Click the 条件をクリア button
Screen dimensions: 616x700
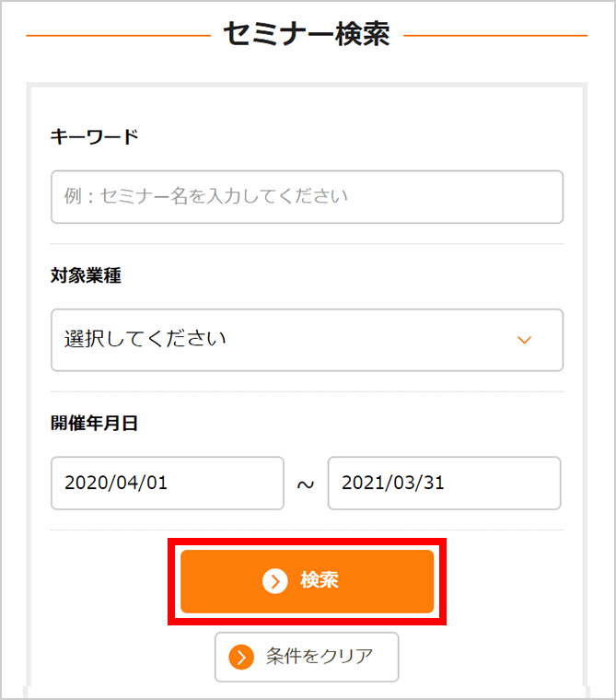point(307,657)
